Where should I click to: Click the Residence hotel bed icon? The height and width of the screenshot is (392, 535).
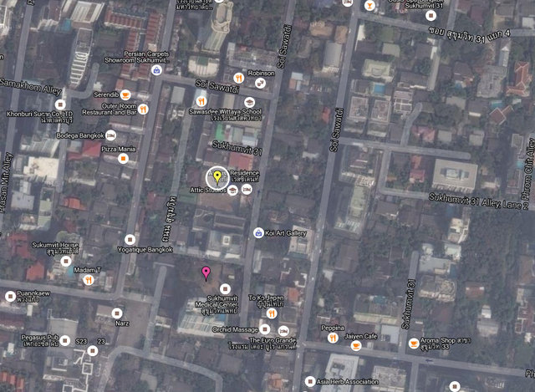tap(247, 189)
